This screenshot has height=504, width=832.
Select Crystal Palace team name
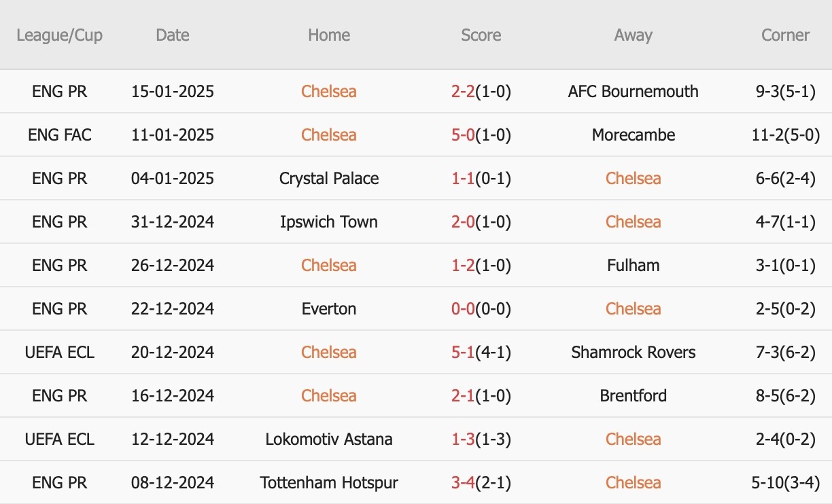tap(329, 179)
